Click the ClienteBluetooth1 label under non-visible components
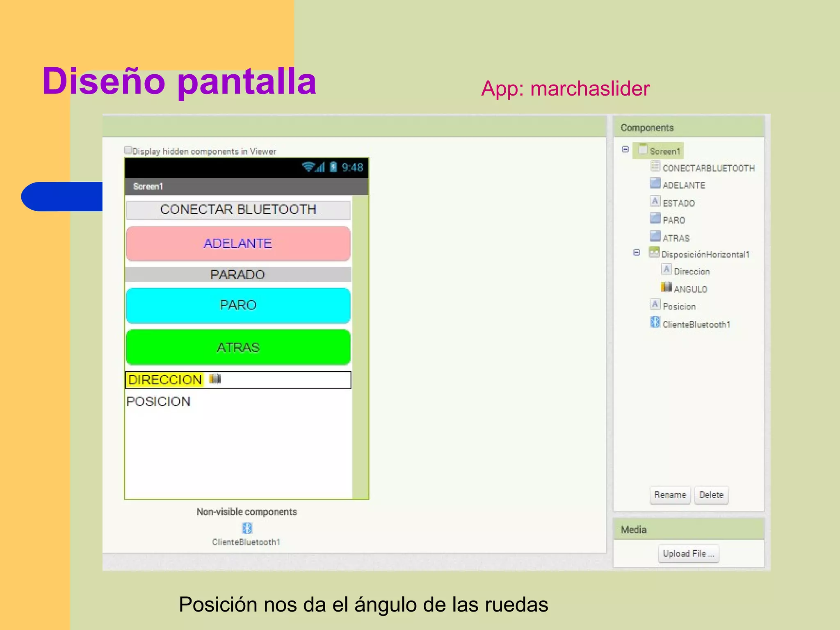The image size is (840, 630). point(246,542)
